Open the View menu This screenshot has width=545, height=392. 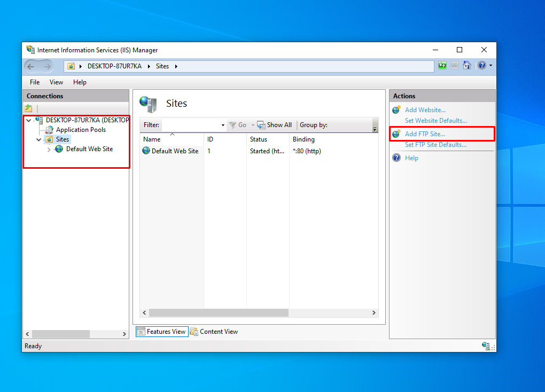pos(56,82)
